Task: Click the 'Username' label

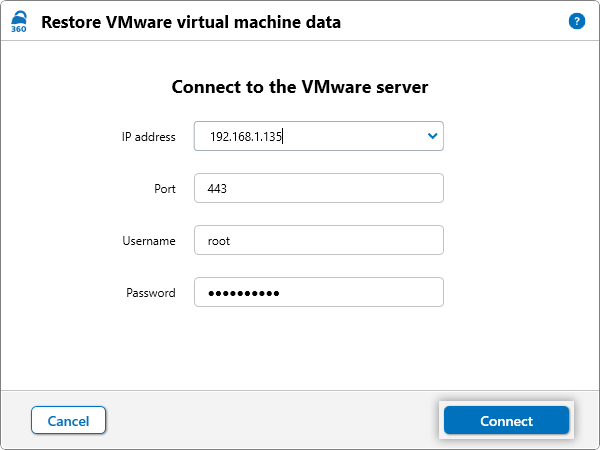Action: click(149, 241)
